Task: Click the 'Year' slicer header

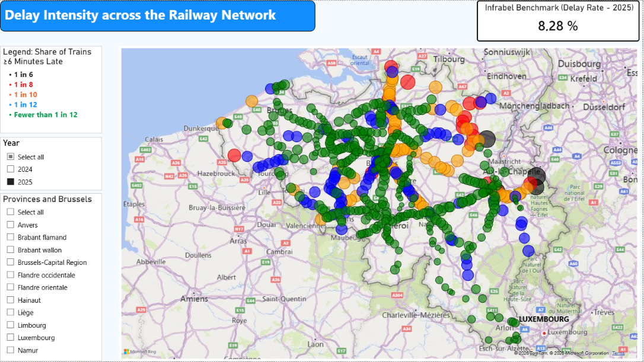Action: coord(11,143)
